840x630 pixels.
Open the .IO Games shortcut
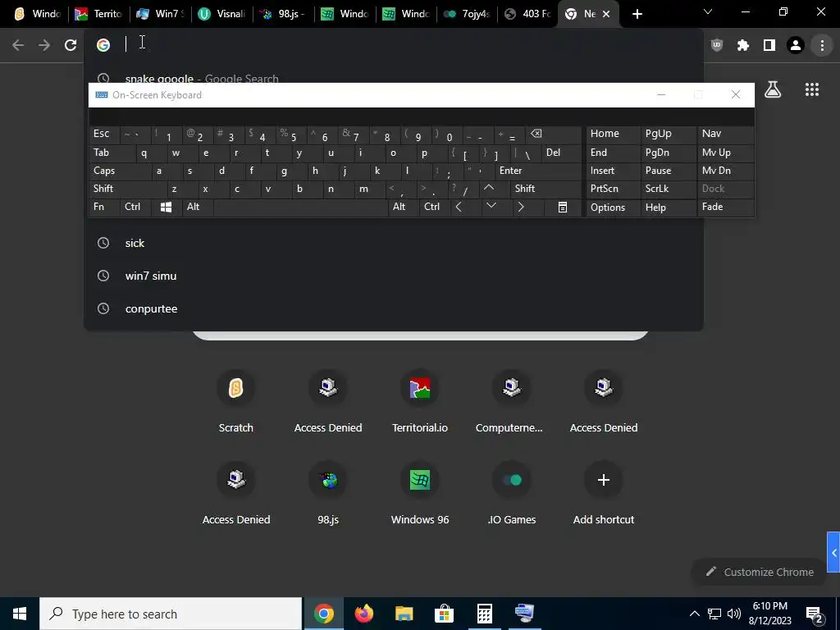512,493
